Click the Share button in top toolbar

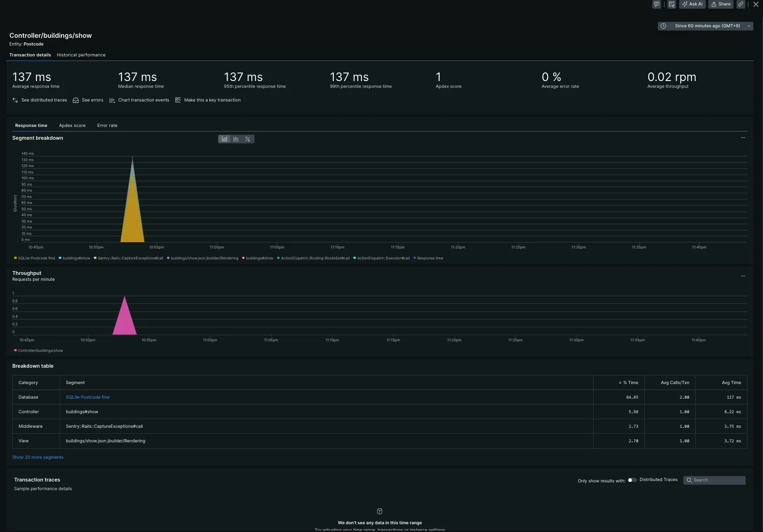[721, 4]
